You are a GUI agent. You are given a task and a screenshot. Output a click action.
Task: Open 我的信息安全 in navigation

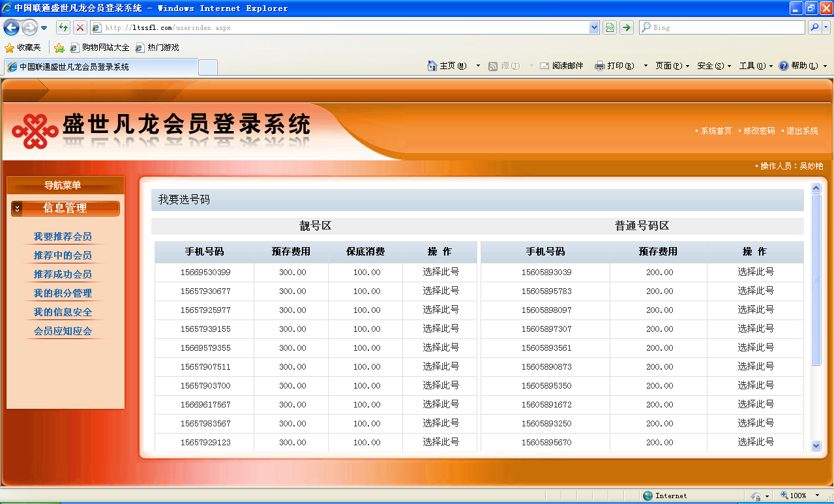click(63, 312)
